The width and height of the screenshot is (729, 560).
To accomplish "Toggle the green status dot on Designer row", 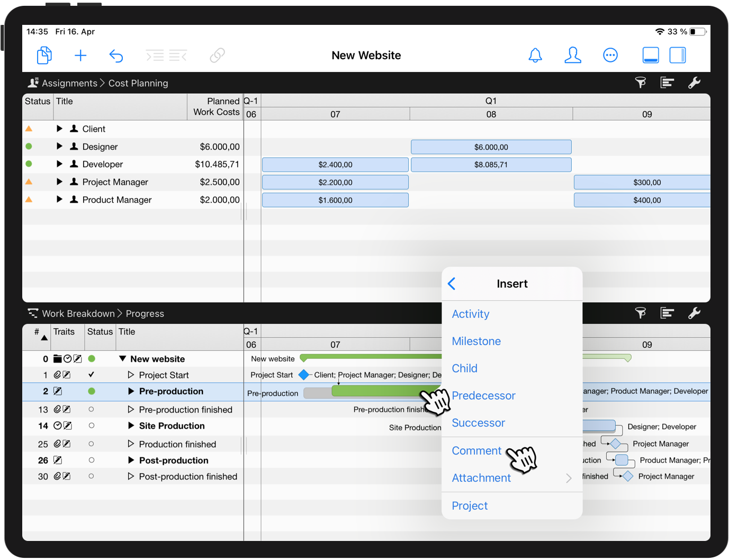I will (29, 147).
